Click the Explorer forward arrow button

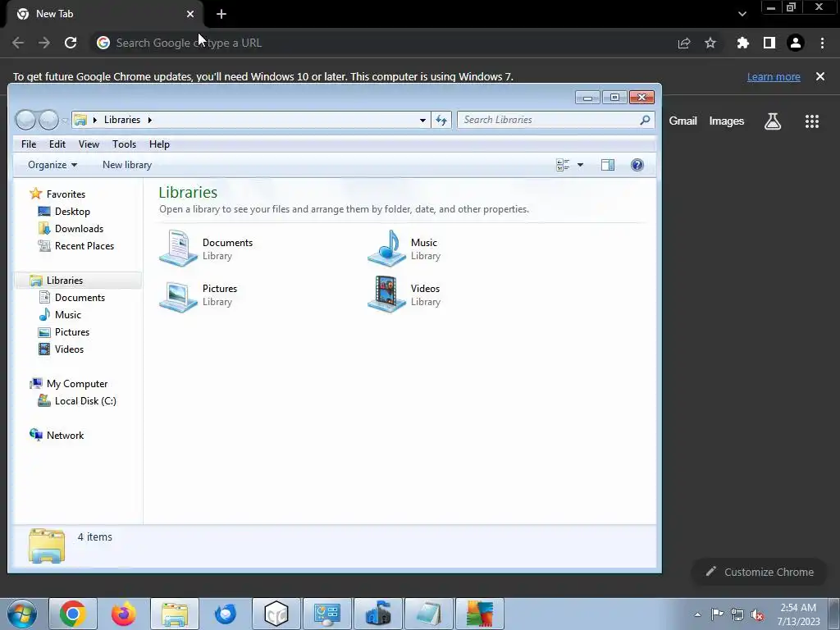pos(48,120)
